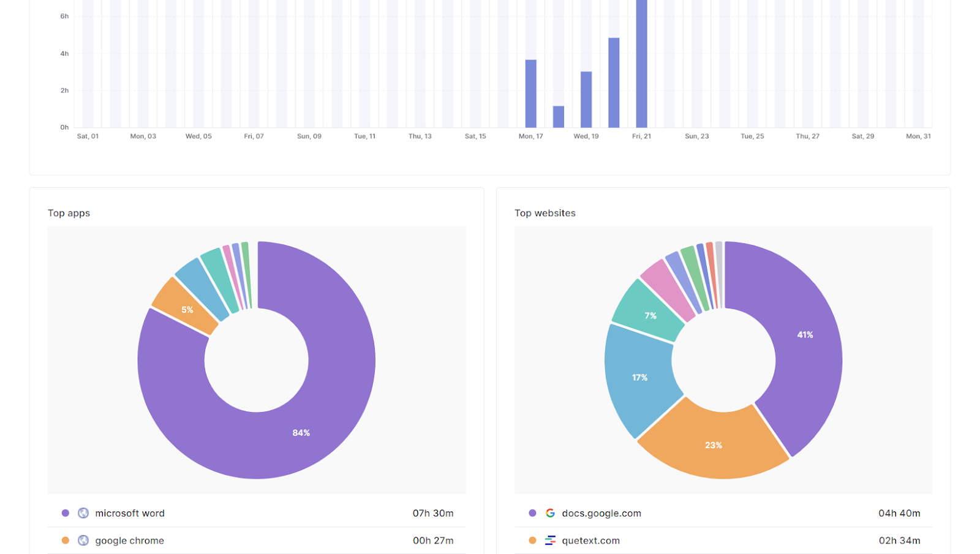Screen dimensions: 980x554
Task: Click the bar at Wed, 19
Action: (x=586, y=100)
